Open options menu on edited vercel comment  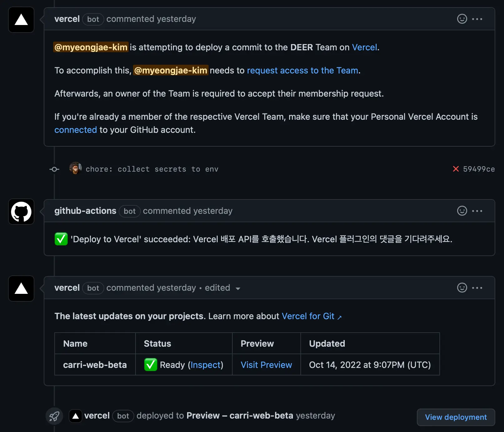pos(477,288)
